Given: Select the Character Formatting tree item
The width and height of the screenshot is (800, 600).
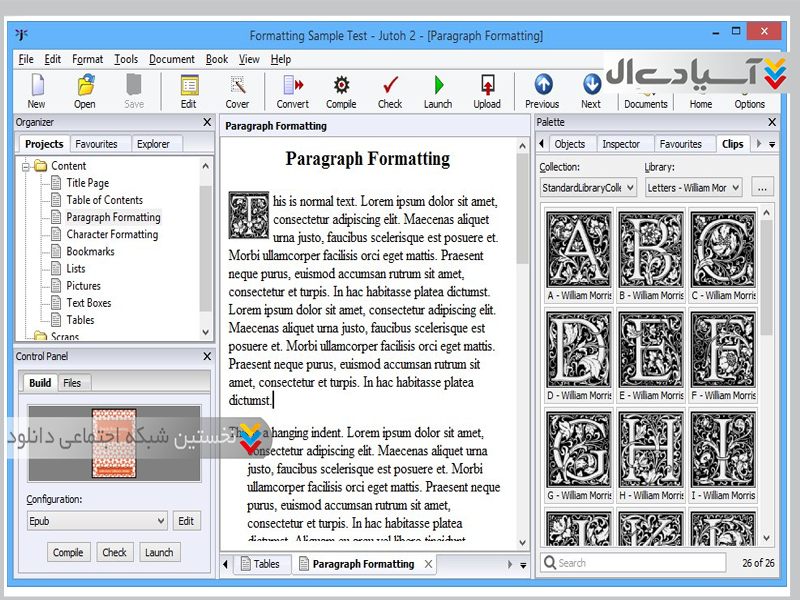Looking at the screenshot, I should [x=112, y=234].
